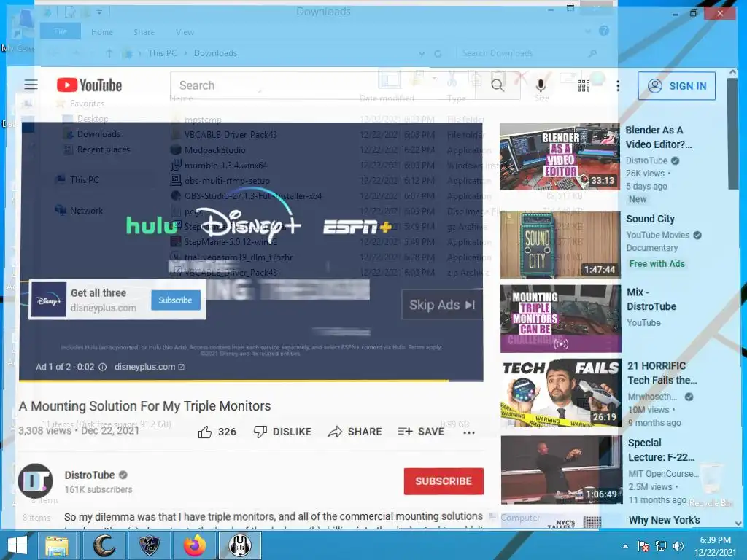Viewport: 747px width, 560px height.
Task: Click the volume speaker tray icon
Action: click(678, 546)
